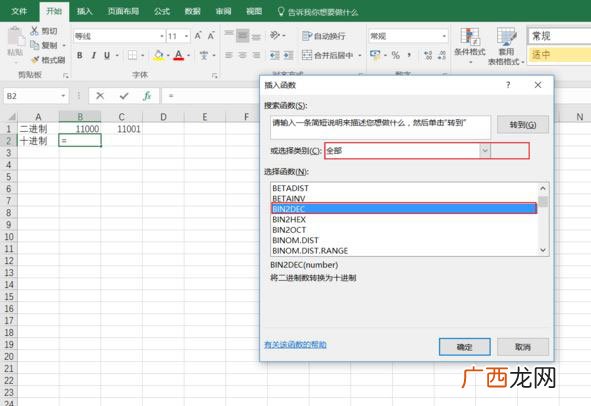591x406 pixels.
Task: Click the Cut scissors icon
Action: (x=35, y=31)
